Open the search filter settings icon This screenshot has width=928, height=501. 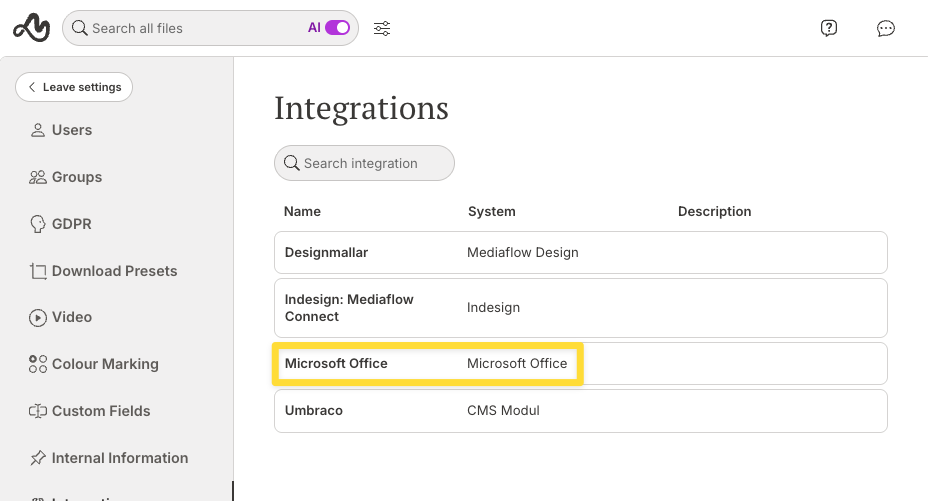pyautogui.click(x=382, y=28)
